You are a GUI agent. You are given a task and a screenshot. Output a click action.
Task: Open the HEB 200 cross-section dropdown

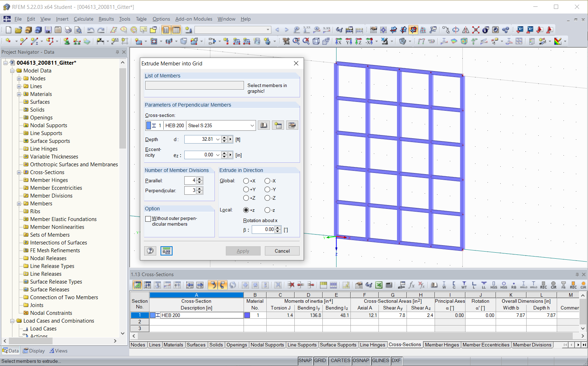(x=252, y=125)
